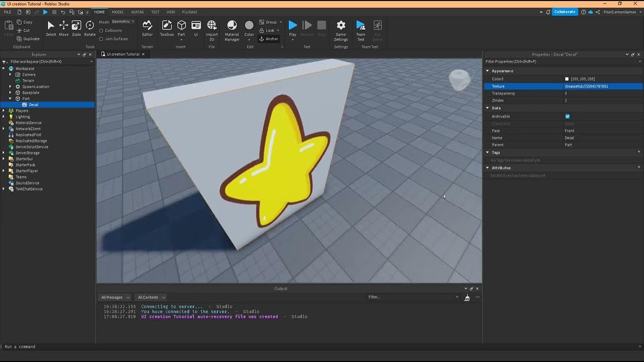
Task: Collapse the Workspace tree node
Action: point(4,68)
